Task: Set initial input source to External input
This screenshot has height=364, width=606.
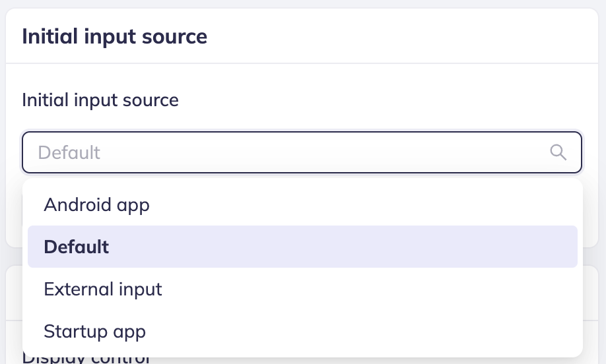Action: (x=102, y=289)
